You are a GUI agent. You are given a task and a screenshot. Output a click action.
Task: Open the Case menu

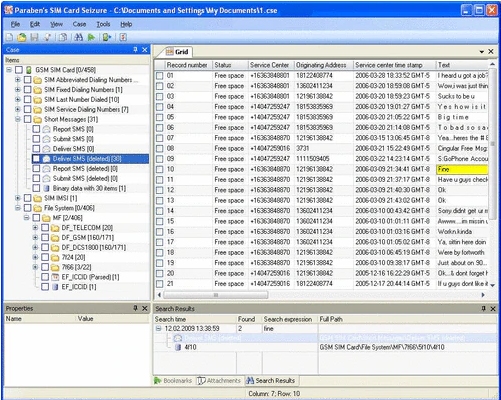pyautogui.click(x=79, y=24)
